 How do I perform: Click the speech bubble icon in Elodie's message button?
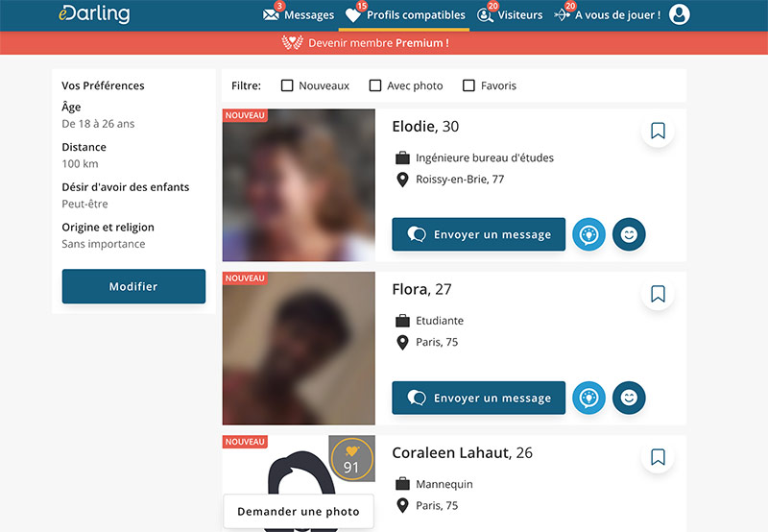pos(417,234)
